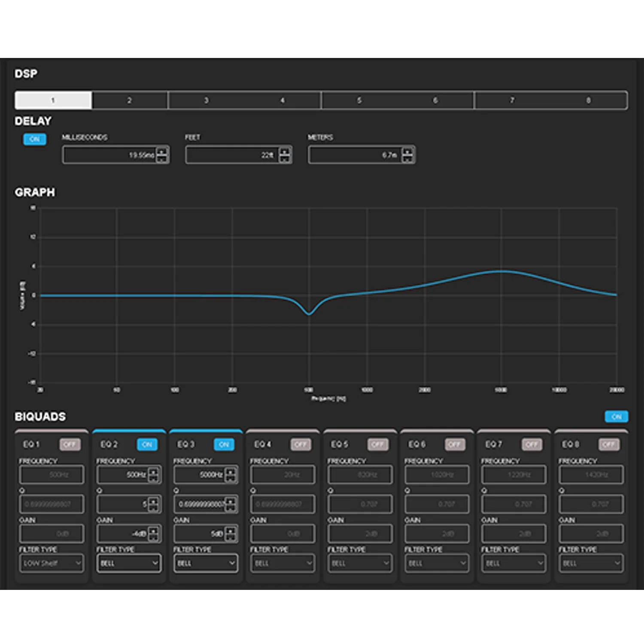Increase the delay milliseconds stepper up arrow
The width and height of the screenshot is (644, 644).
tap(162, 151)
